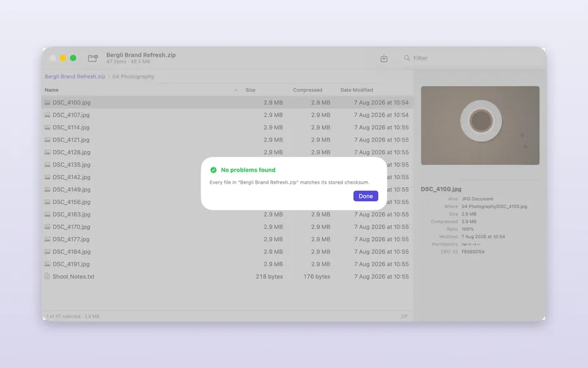
Task: Click the Filter search field
Action: click(472, 58)
